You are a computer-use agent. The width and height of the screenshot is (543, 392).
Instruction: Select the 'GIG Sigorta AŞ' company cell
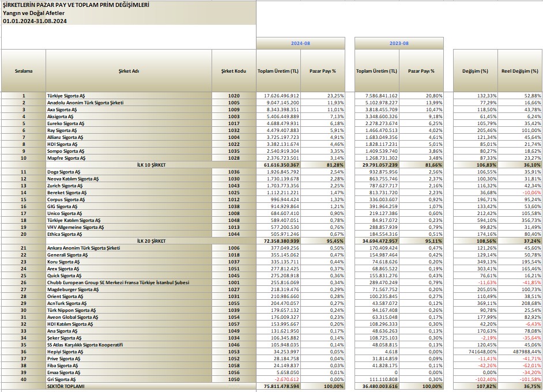click(129, 206)
